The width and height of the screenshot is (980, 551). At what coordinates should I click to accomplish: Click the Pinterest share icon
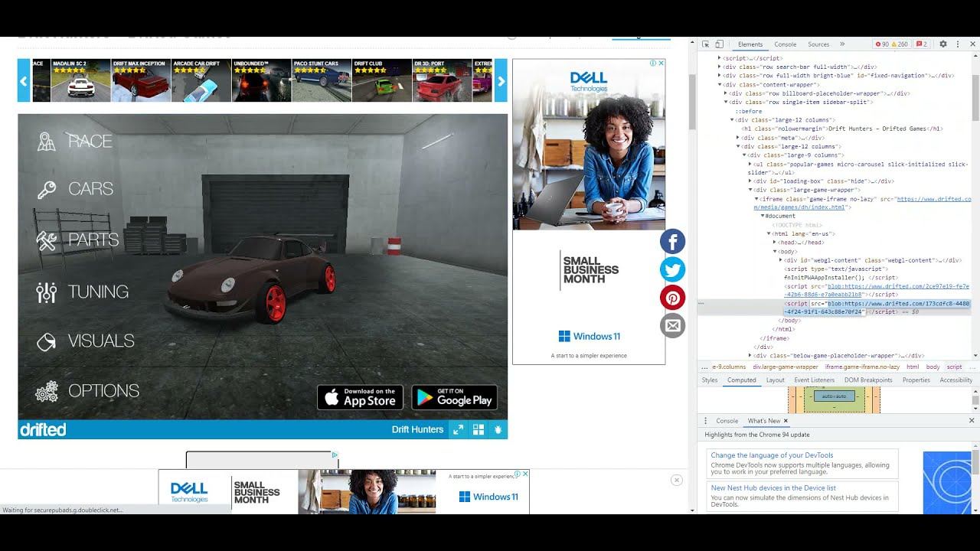[x=673, y=298]
